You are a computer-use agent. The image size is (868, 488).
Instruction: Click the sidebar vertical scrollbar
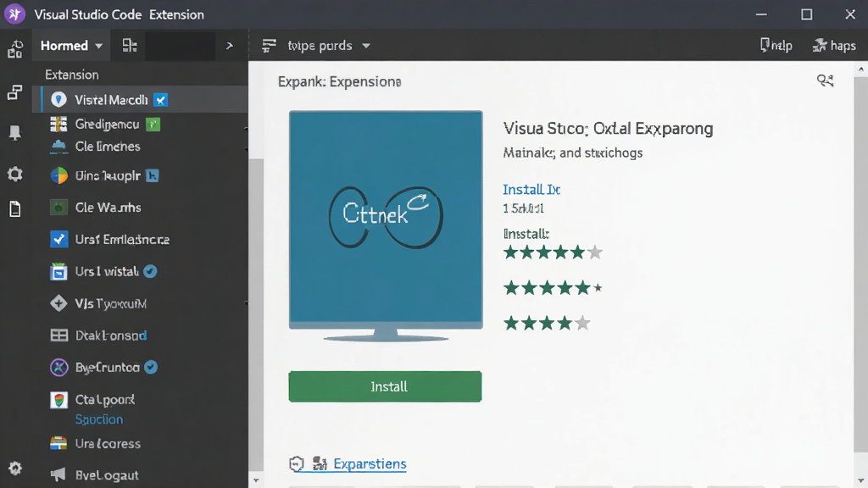(256, 314)
